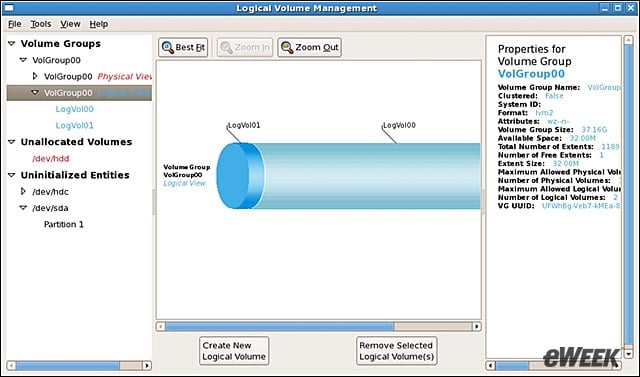Click properties panel vertical scrollbar down arrow
640x377 pixels.
[x=629, y=354]
